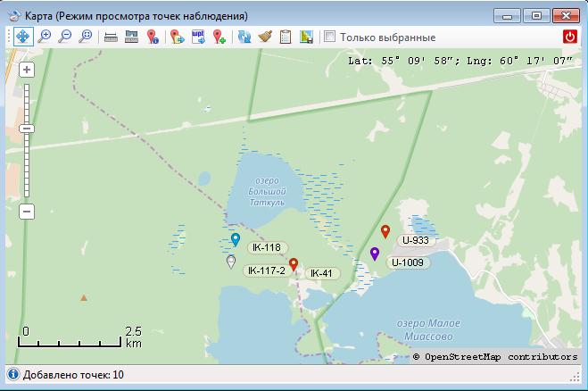Image resolution: width=588 pixels, height=391 pixels.
Task: Click the red marker near U-933
Action: click(385, 231)
